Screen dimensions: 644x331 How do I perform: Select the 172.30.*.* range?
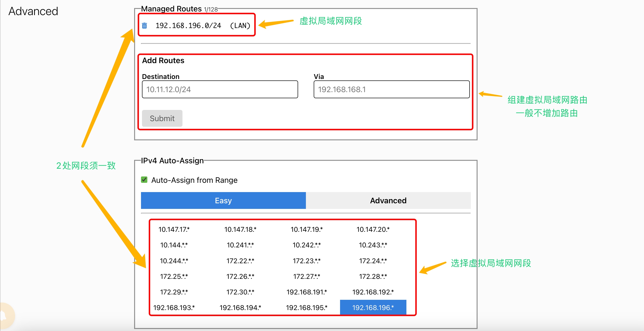240,292
